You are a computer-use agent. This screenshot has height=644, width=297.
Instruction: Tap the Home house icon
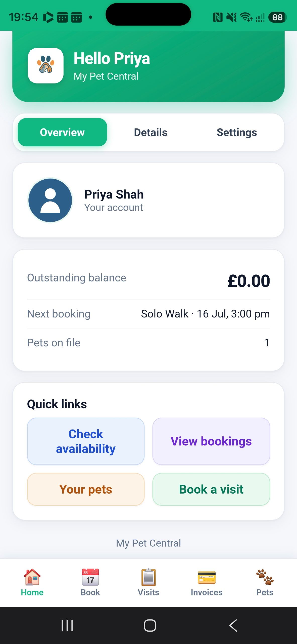point(32,577)
